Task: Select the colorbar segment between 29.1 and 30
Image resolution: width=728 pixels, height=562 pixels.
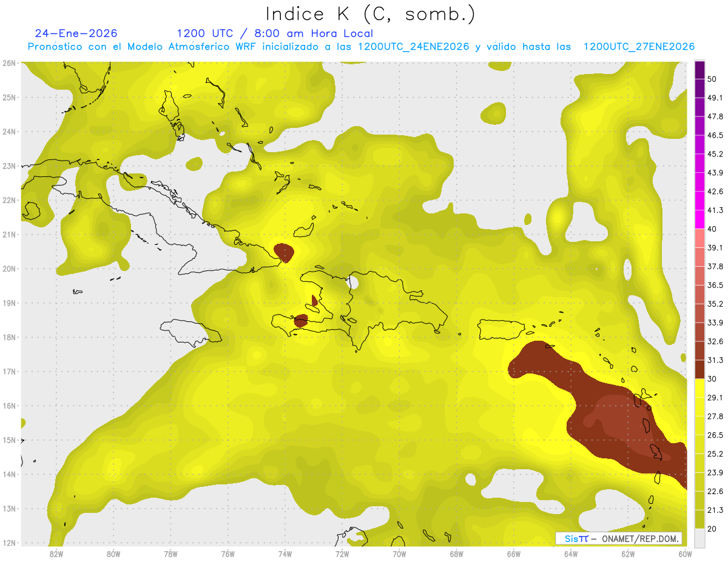Action: point(699,388)
